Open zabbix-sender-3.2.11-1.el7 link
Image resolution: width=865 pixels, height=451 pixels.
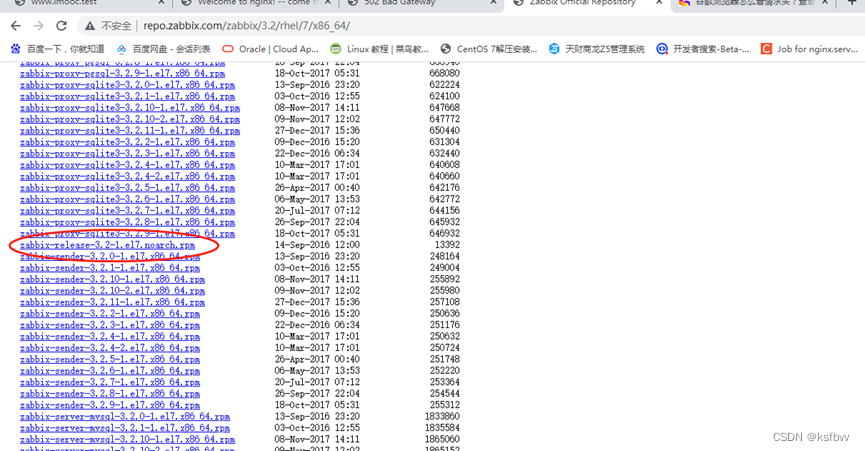click(x=112, y=302)
